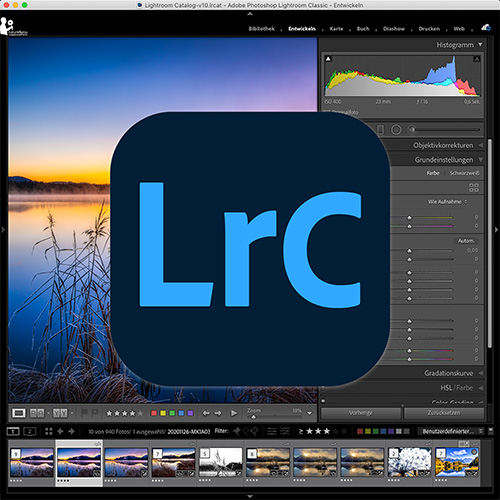
Task: Start the slideshow play button
Action: pos(234,413)
